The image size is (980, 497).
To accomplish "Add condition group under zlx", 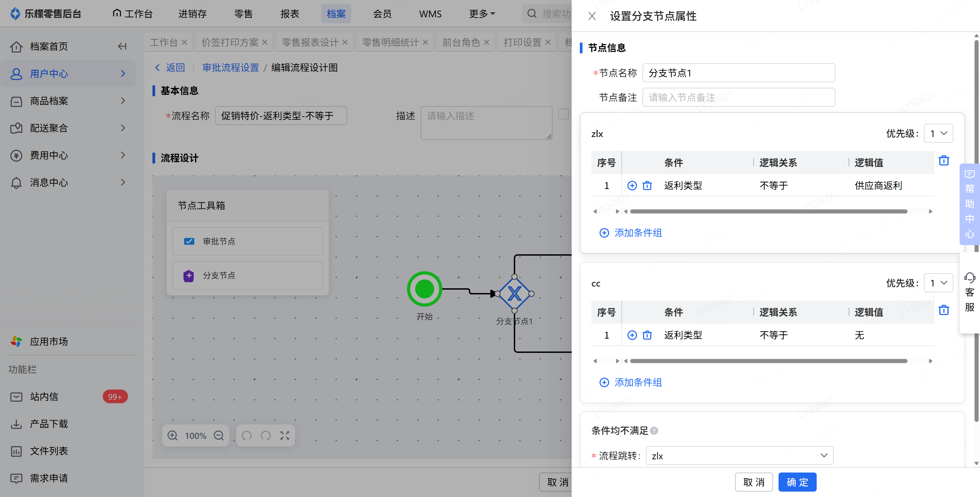I will (631, 233).
